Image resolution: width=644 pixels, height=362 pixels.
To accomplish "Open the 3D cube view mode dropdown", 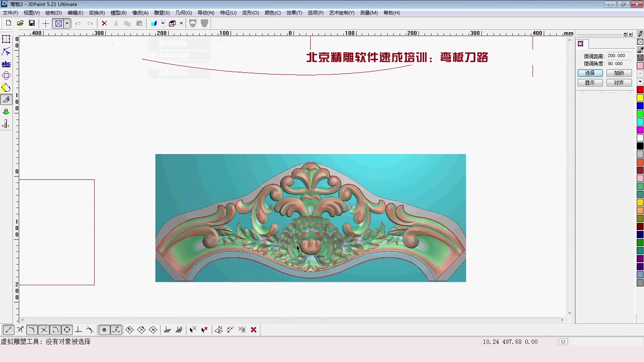I will coord(180,23).
